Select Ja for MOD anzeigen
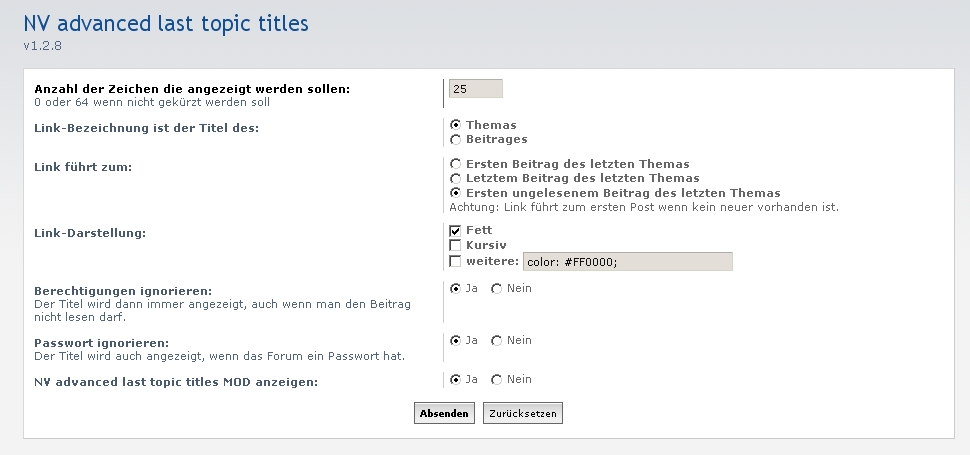Screen dimensions: 970x455 pyautogui.click(x=456, y=380)
